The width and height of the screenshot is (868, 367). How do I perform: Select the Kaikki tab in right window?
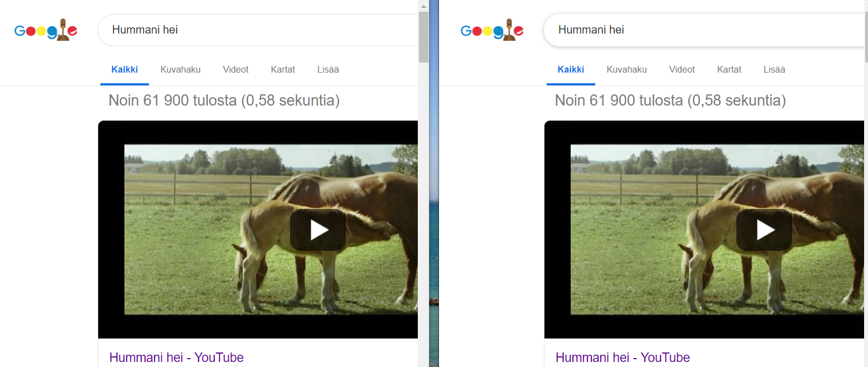click(571, 70)
